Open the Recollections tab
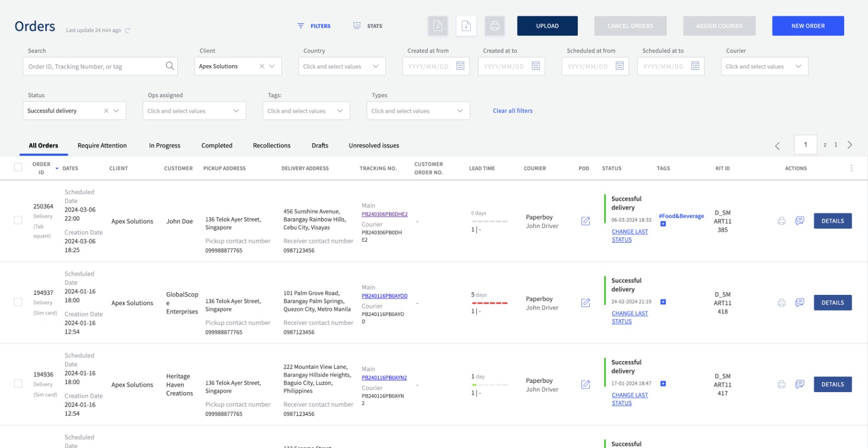This screenshot has height=448, width=868. [x=271, y=146]
